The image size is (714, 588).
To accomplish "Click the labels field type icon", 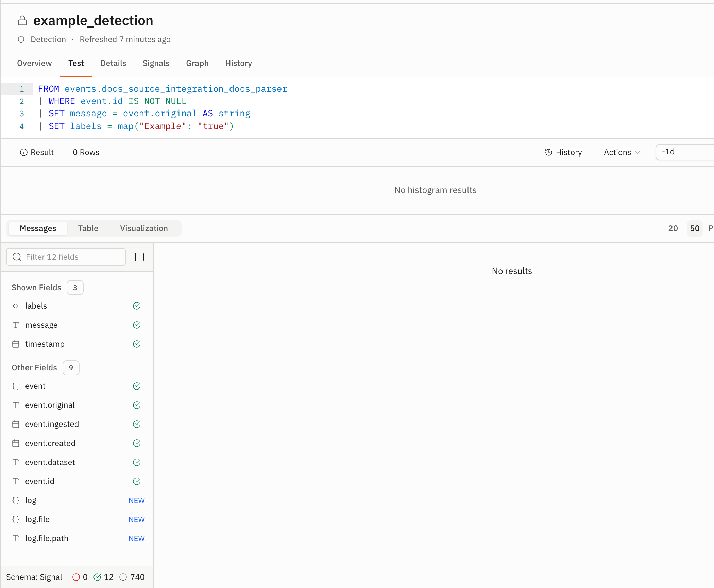I will [16, 306].
